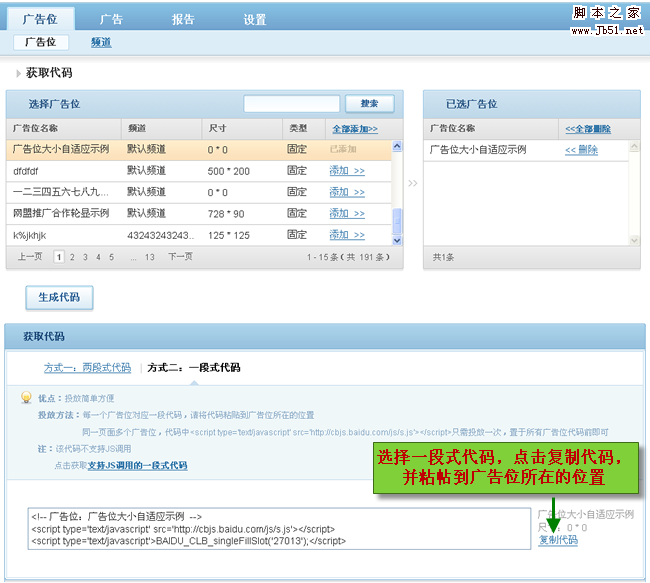
Task: Click the >> arrows between the two panels
Action: point(412,183)
